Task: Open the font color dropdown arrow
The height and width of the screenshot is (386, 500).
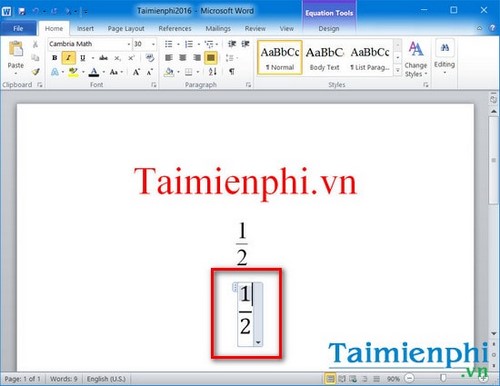Action: coord(104,72)
